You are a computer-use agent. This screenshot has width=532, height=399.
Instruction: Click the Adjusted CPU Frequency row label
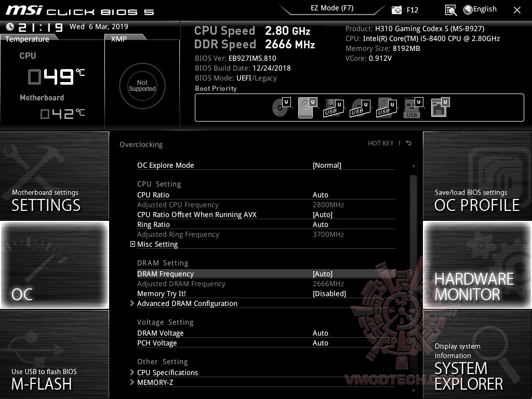[178, 205]
